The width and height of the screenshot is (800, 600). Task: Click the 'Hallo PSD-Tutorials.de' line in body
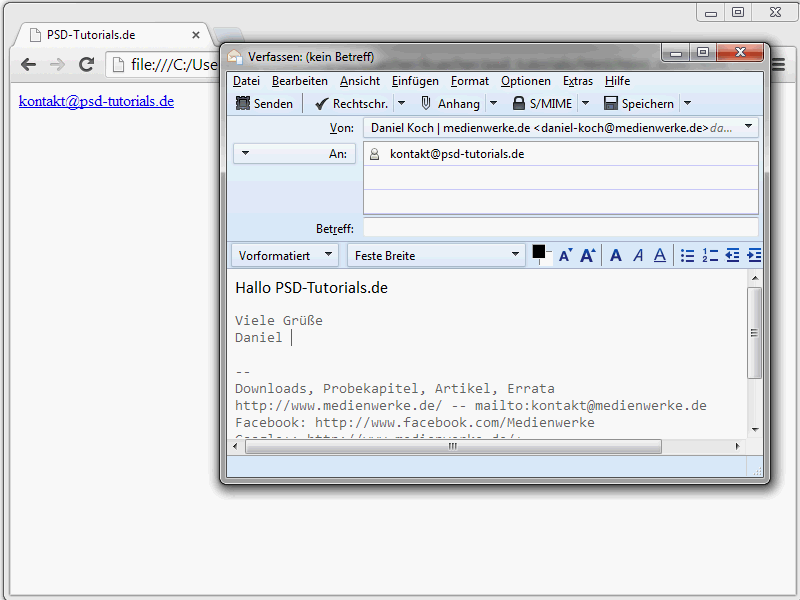[311, 288]
